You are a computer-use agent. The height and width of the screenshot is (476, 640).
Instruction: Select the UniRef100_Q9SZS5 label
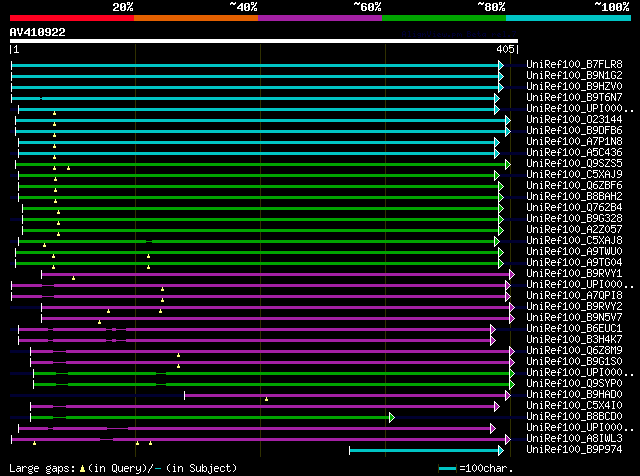pyautogui.click(x=574, y=163)
